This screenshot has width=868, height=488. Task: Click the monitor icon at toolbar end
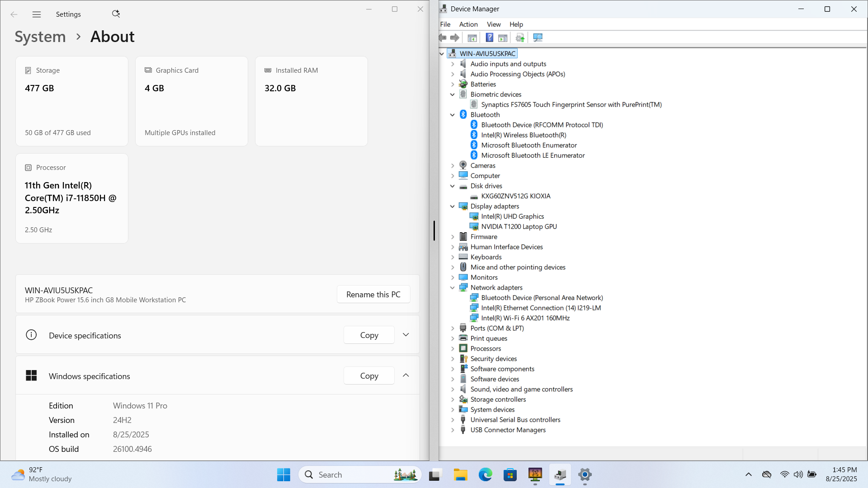pos(538,38)
